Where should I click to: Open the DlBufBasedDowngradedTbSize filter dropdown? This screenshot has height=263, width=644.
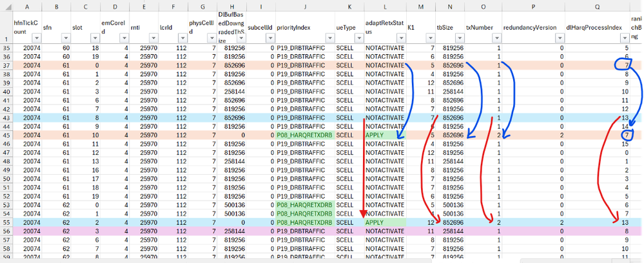(240, 38)
